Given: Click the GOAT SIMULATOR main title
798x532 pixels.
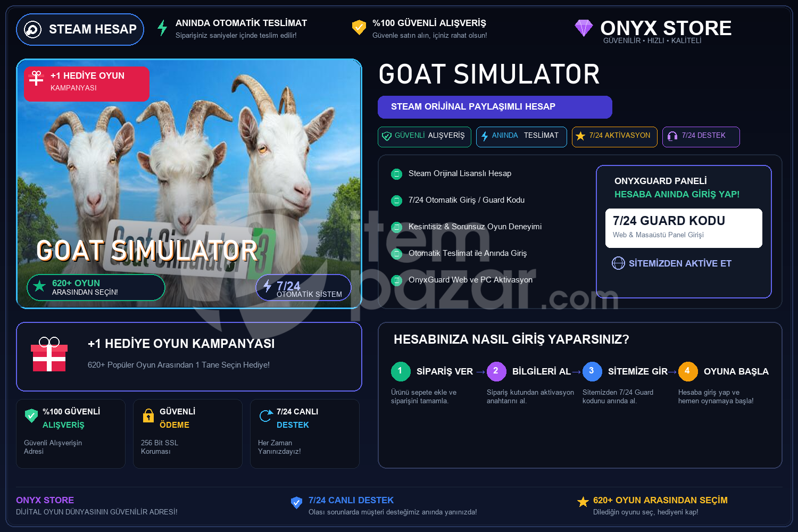Looking at the screenshot, I should click(489, 74).
